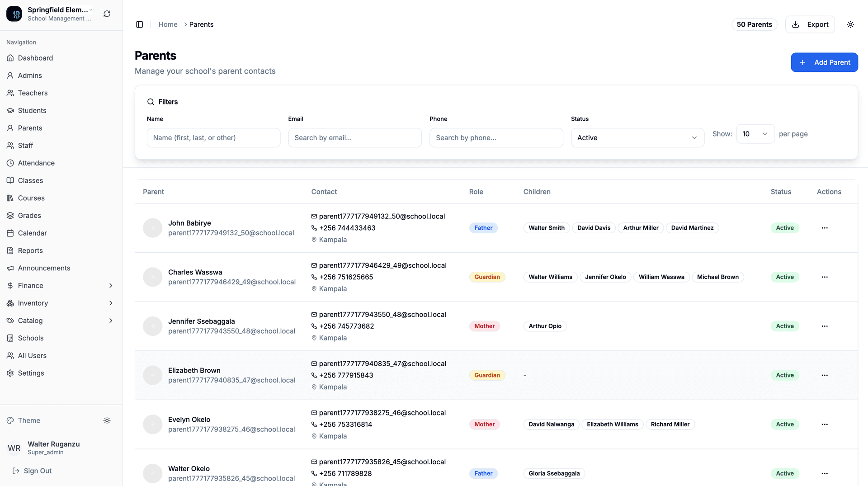The image size is (868, 486).
Task: Click the Add Parent button
Action: click(x=824, y=62)
